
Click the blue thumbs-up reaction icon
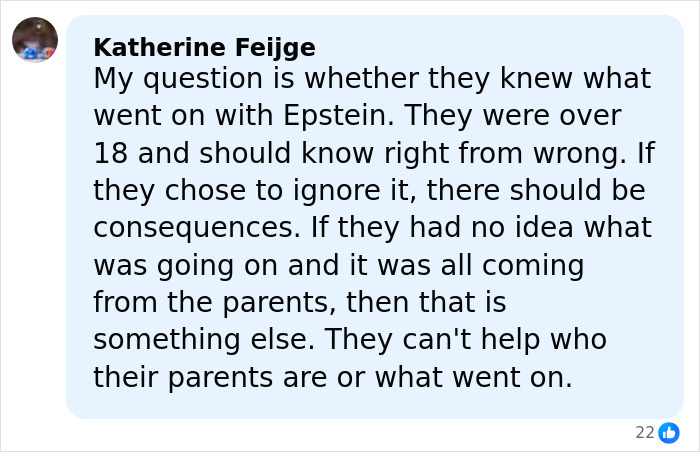tap(669, 432)
